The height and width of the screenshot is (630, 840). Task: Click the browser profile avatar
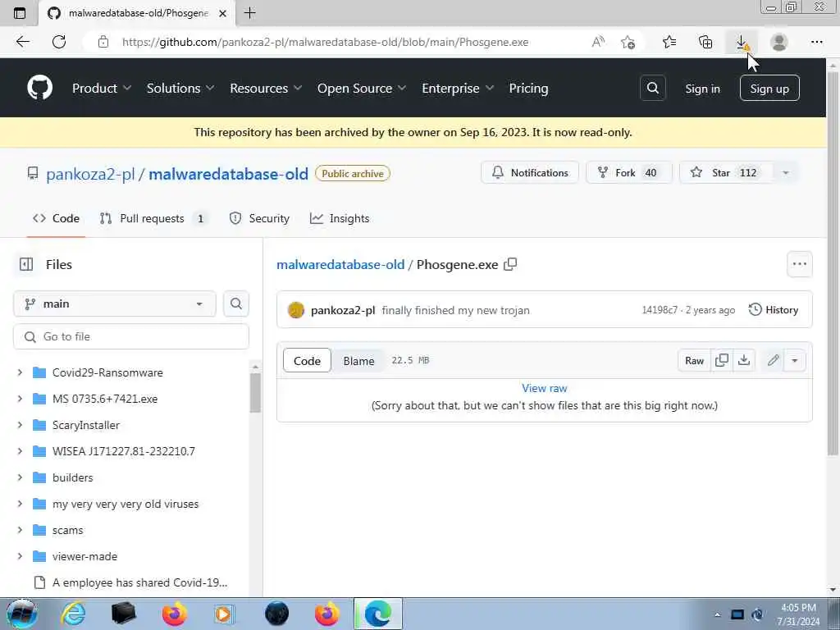779,42
